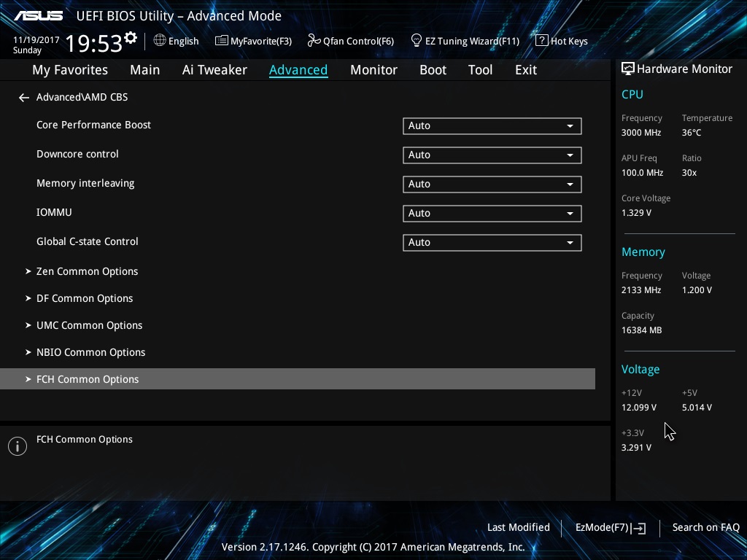Click the CPU frequency value 3000 MHz
747x560 pixels.
coord(641,133)
